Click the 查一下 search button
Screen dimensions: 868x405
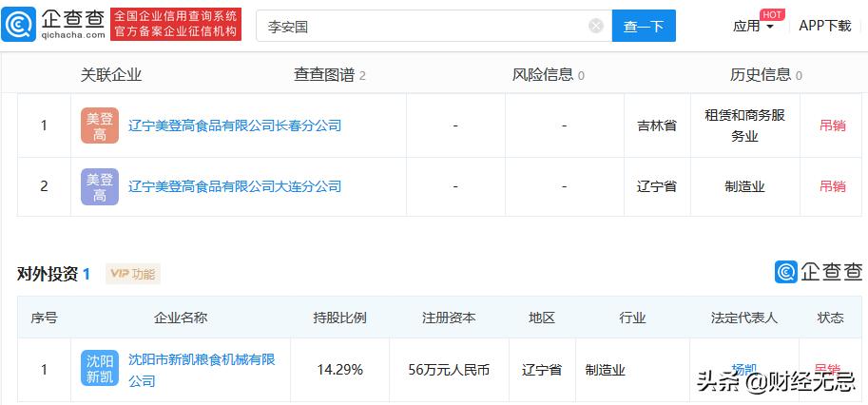pyautogui.click(x=644, y=26)
